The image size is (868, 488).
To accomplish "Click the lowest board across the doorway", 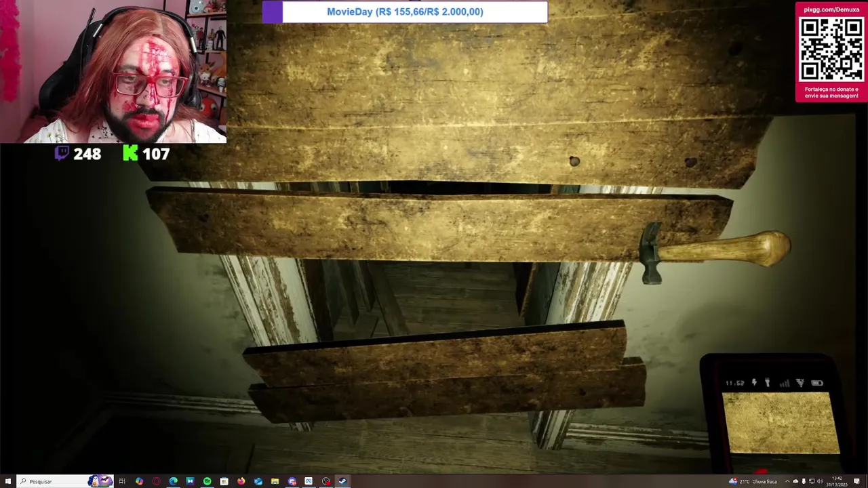I will coord(448,390).
